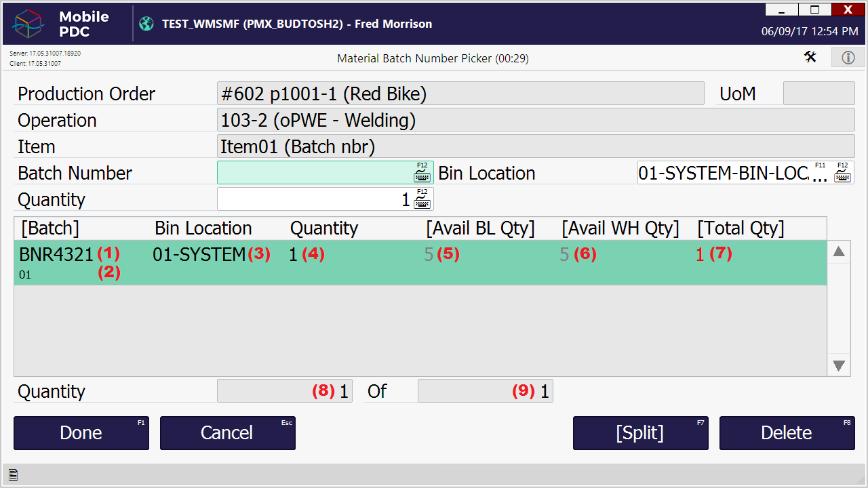
Task: Select the BNR4321 batch row
Action: 420,262
